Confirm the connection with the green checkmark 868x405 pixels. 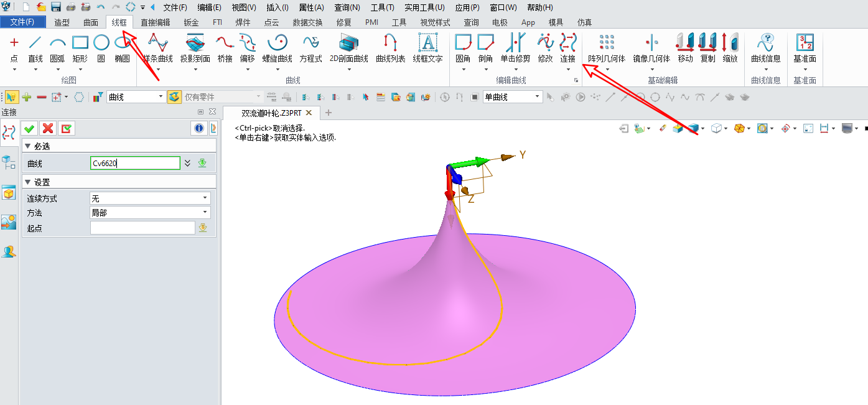tap(29, 128)
